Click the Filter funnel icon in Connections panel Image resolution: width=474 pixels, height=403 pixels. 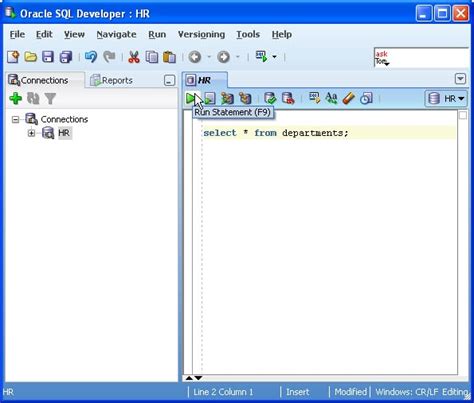50,98
